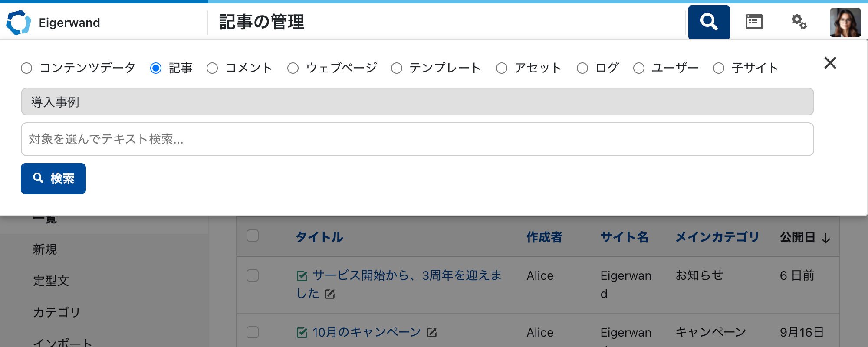The width and height of the screenshot is (868, 347).
Task: Open search from the magnifier icon in header
Action: (709, 21)
